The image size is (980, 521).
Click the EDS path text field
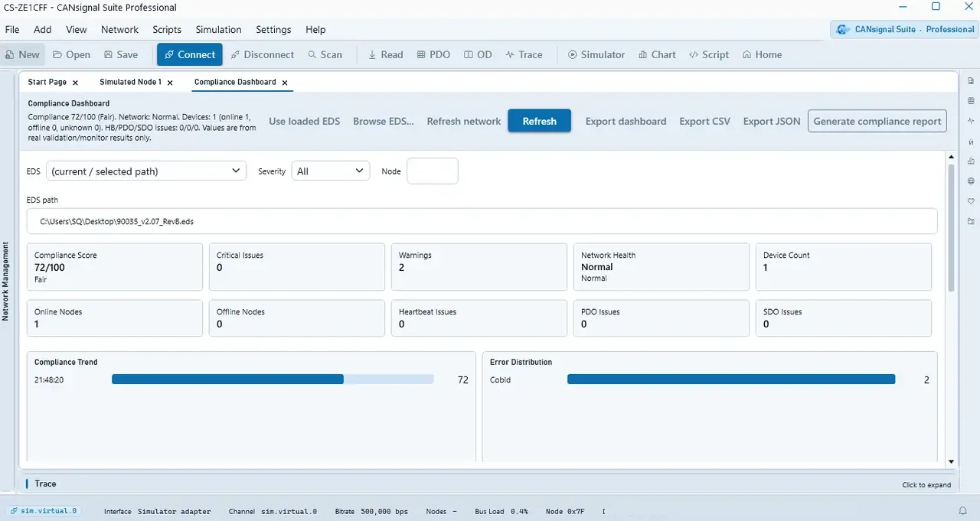482,221
